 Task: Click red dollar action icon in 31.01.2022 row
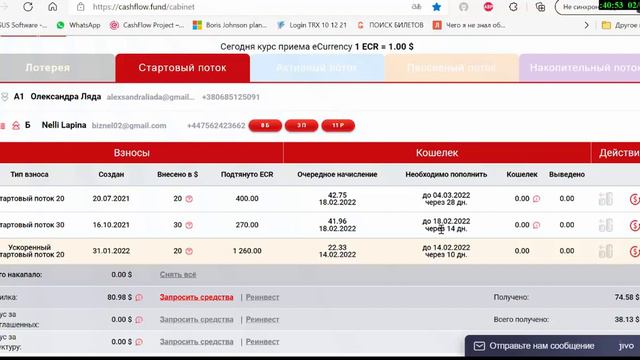(634, 251)
